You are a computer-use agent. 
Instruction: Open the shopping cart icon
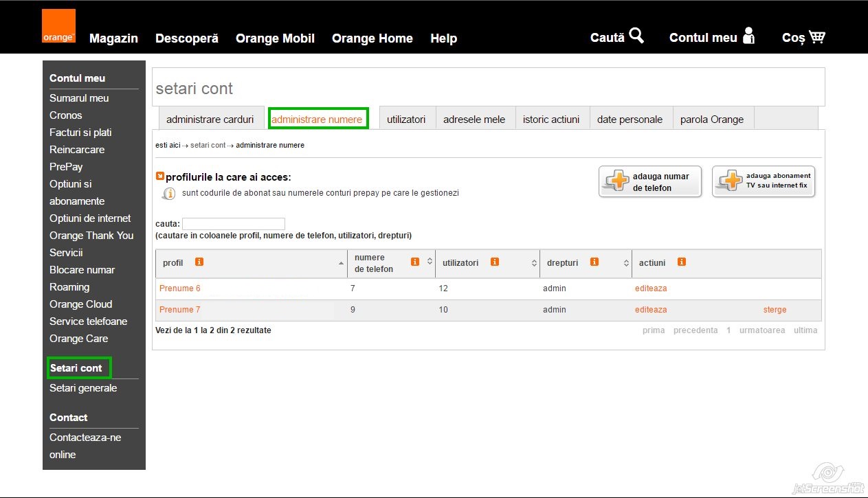click(x=816, y=37)
